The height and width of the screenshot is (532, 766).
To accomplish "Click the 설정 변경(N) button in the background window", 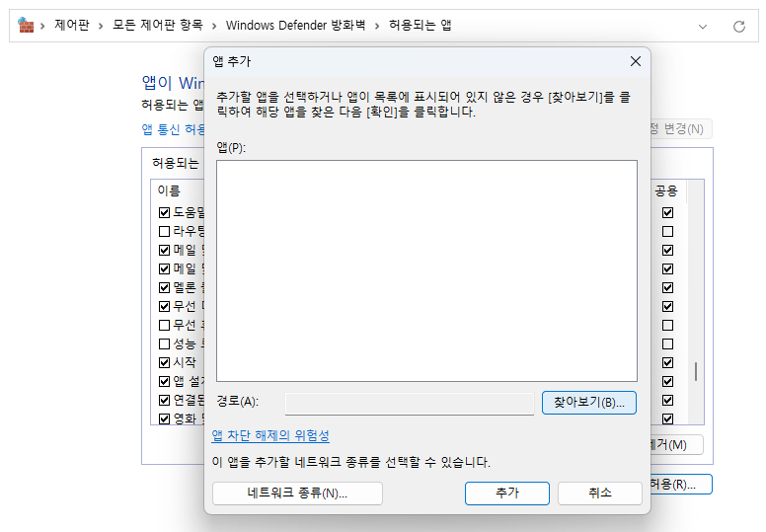I will (x=681, y=129).
